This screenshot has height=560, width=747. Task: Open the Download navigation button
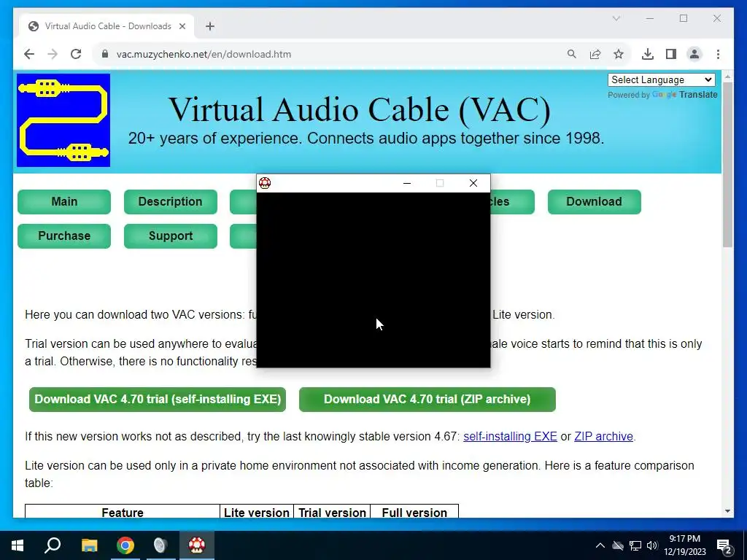(594, 202)
